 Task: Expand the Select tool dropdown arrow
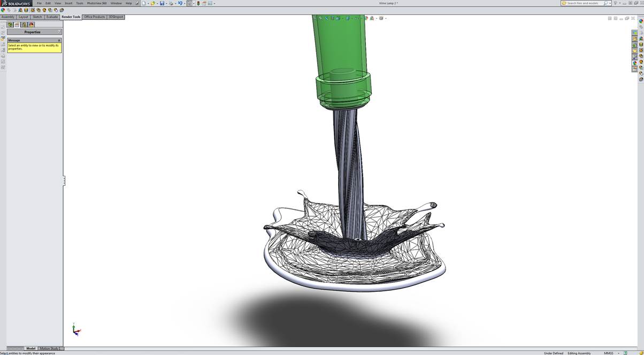click(x=194, y=3)
